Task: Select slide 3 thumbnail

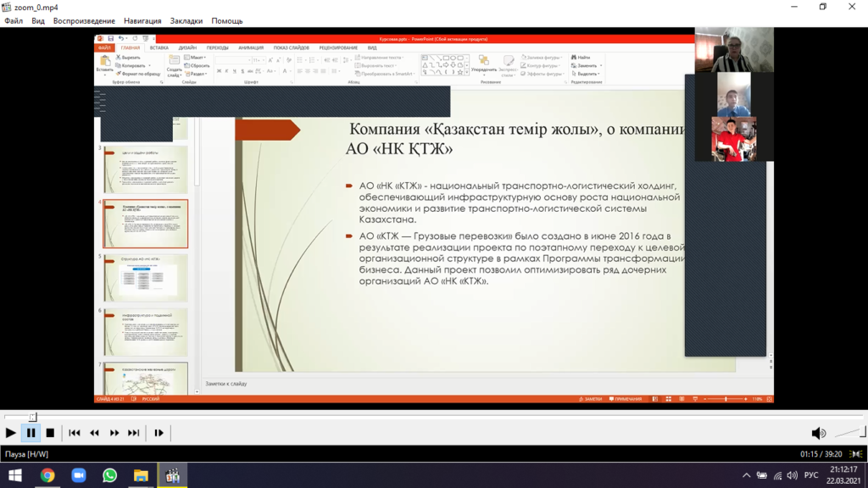Action: pos(146,169)
